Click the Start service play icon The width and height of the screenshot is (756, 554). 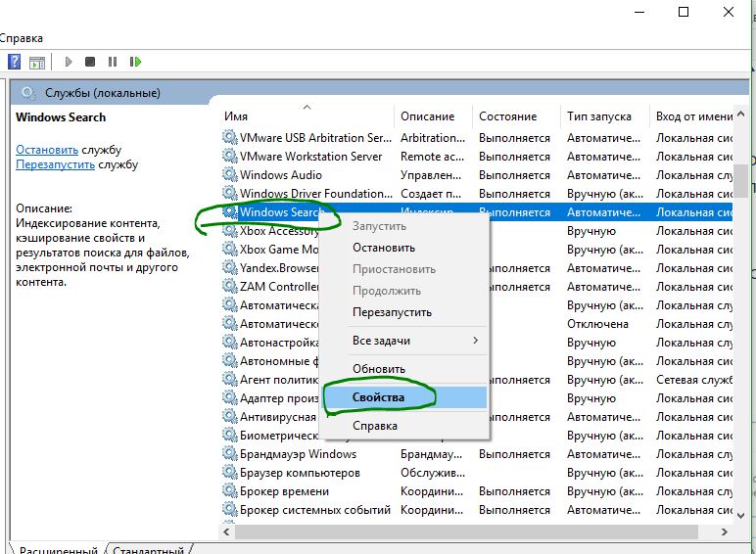point(69,62)
